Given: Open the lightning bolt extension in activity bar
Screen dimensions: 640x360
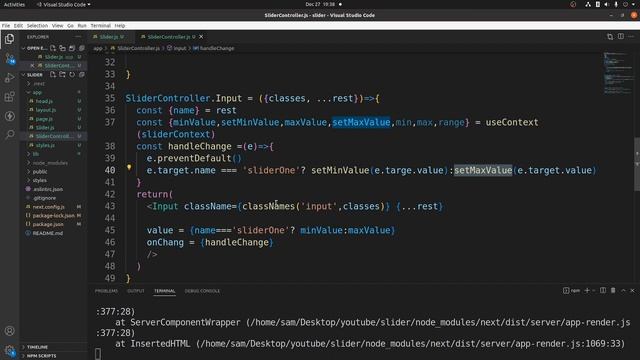Looking at the screenshot, I should click(9, 116).
